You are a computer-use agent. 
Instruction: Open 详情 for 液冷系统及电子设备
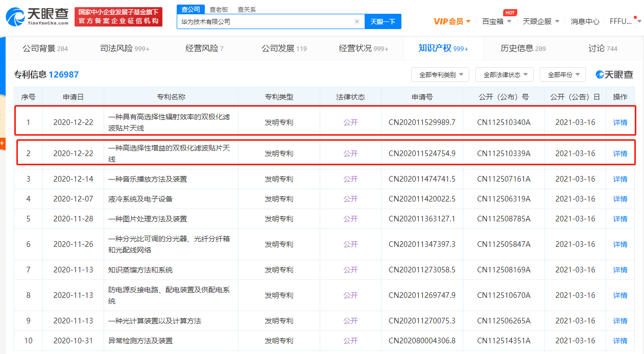[x=620, y=199]
